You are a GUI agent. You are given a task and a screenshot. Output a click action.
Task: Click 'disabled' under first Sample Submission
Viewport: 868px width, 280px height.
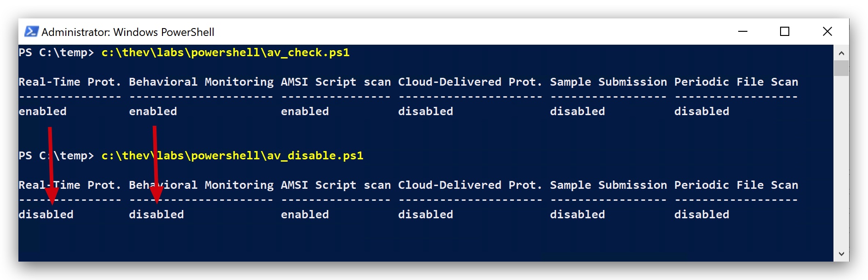[x=578, y=111]
